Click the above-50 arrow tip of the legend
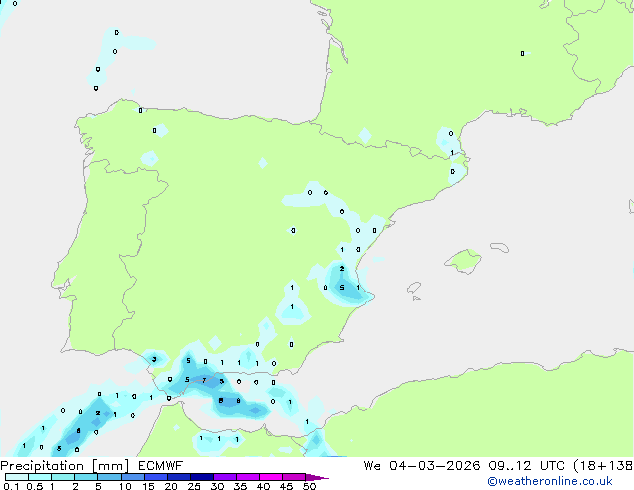634x490 pixels. (317, 477)
